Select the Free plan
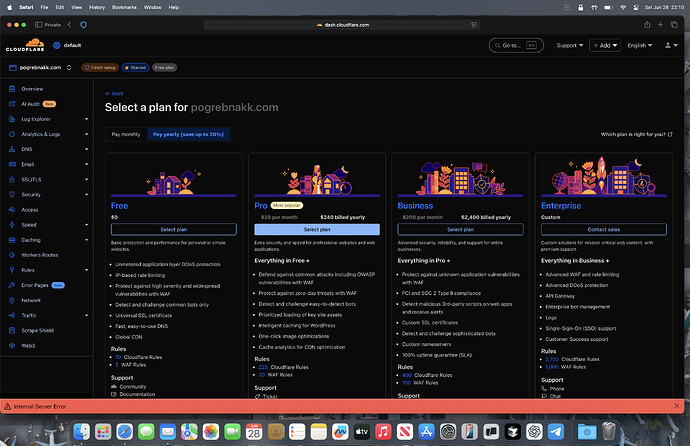Image resolution: width=690 pixels, height=446 pixels. (174, 230)
